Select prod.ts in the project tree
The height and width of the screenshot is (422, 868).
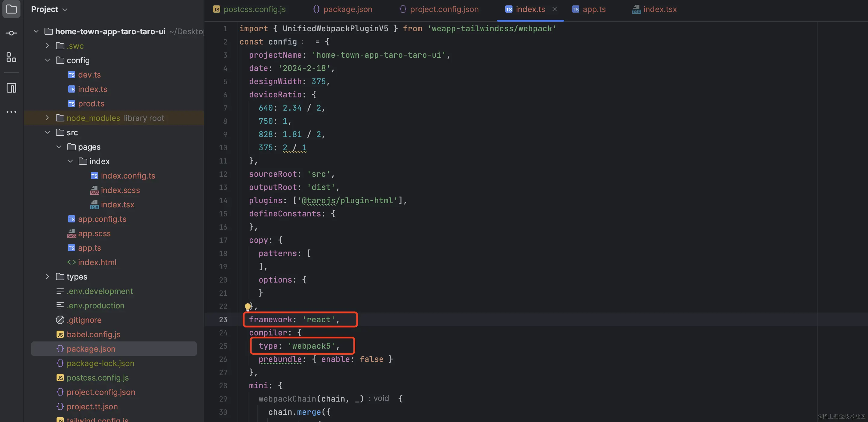click(91, 103)
